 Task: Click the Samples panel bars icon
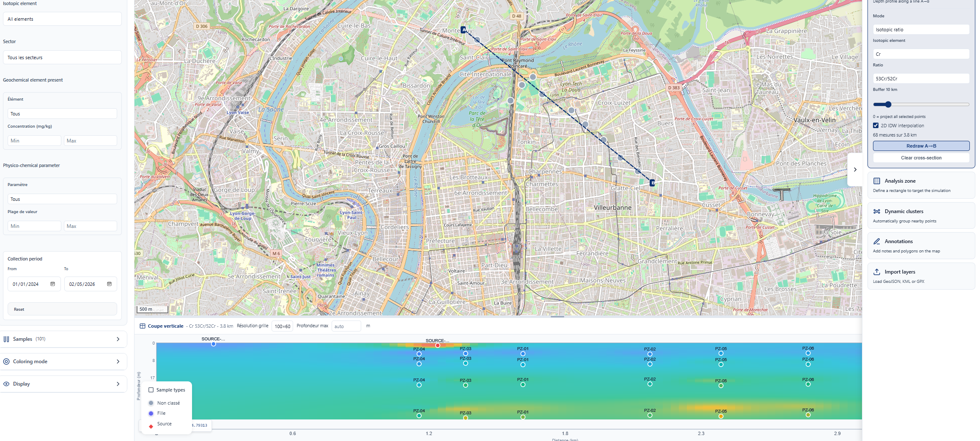[x=6, y=339]
